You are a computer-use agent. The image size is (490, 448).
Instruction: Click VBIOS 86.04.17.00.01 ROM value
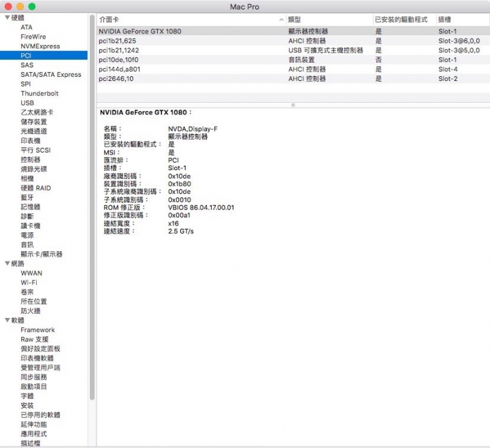pyautogui.click(x=201, y=208)
